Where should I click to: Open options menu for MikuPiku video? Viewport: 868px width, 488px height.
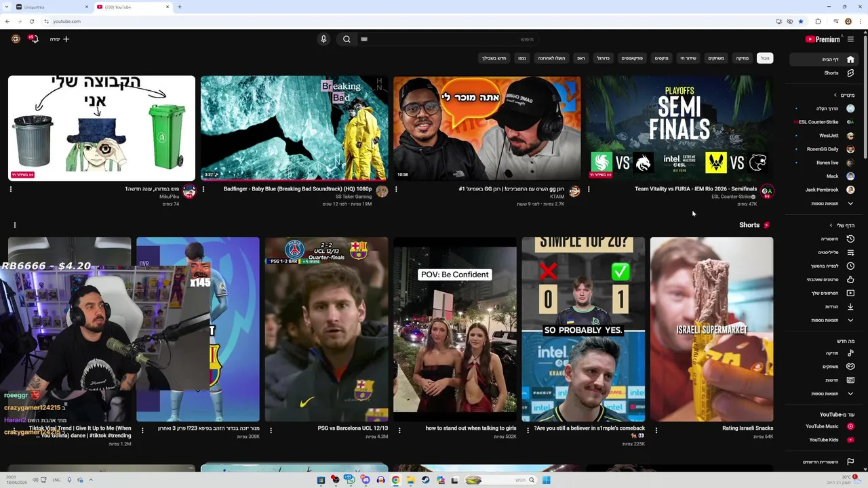tap(11, 189)
